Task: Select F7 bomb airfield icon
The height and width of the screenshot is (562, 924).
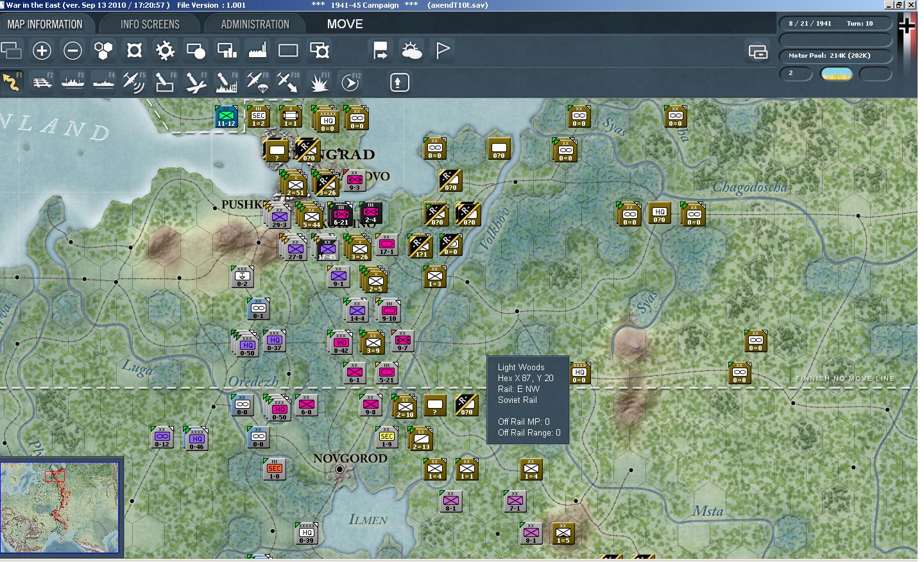Action: 196,82
